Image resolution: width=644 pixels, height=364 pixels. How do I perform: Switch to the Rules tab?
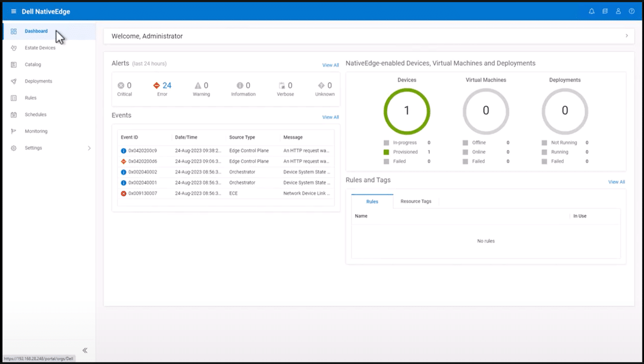click(x=372, y=201)
